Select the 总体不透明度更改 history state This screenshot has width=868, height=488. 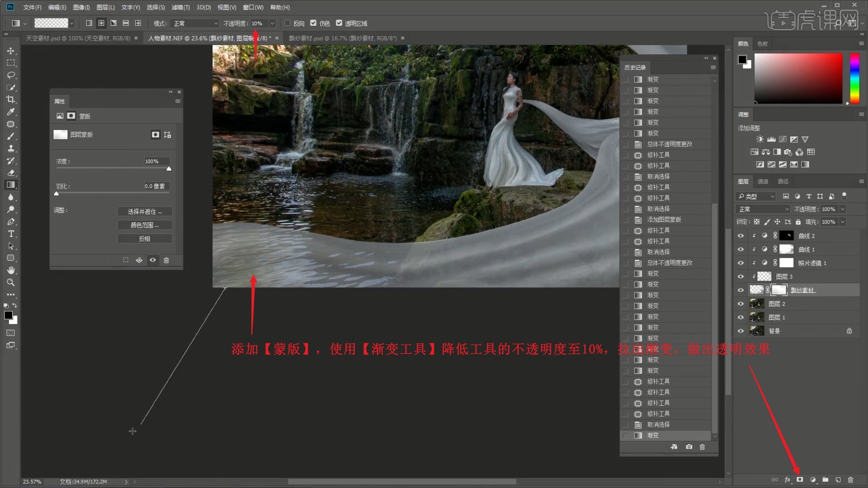pos(669,144)
